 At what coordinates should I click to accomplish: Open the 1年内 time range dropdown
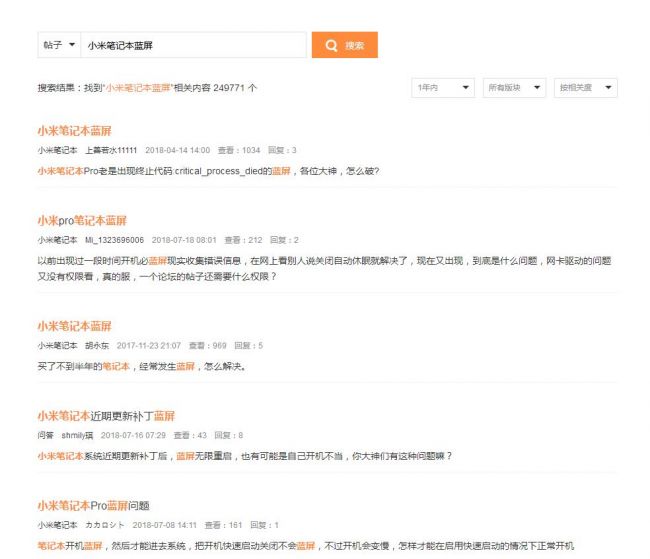[443, 87]
